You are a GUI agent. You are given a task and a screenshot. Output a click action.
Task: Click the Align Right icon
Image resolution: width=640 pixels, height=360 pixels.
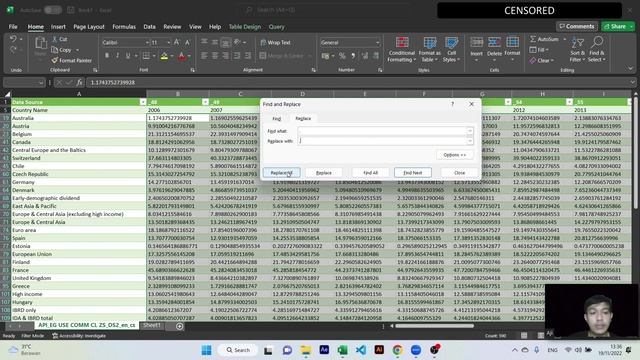(x=225, y=56)
